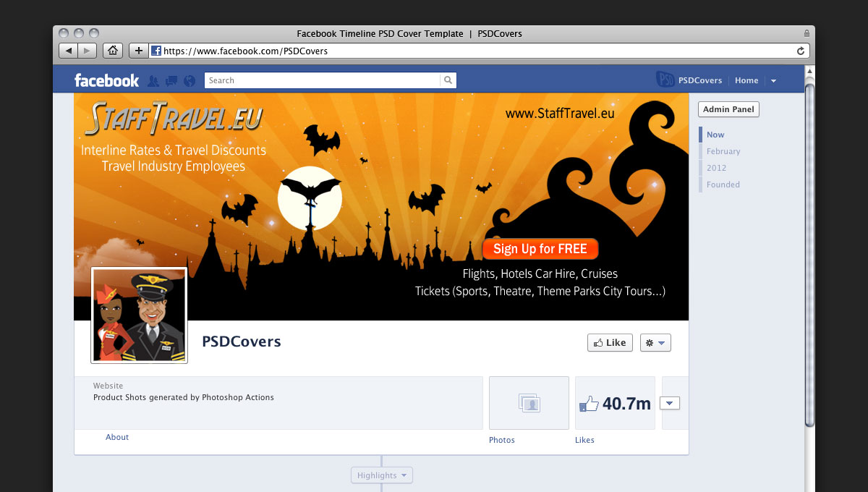Open the notifications globe icon
868x492 pixels.
(x=190, y=80)
